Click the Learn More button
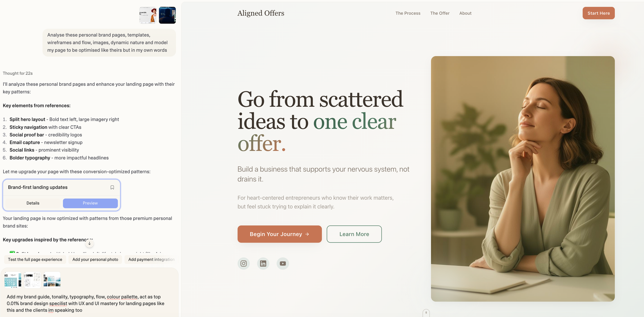Viewport: 644px width, 317px height. [x=354, y=234]
